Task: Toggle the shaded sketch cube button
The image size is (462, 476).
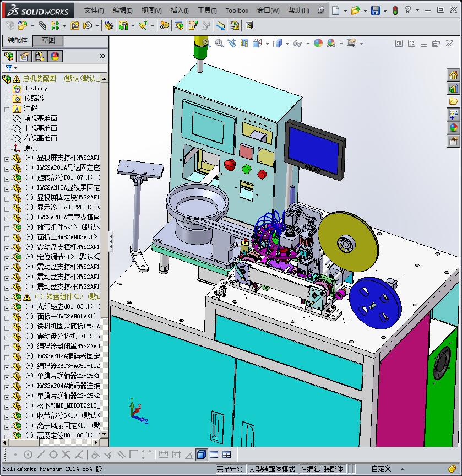Action: tap(202, 455)
